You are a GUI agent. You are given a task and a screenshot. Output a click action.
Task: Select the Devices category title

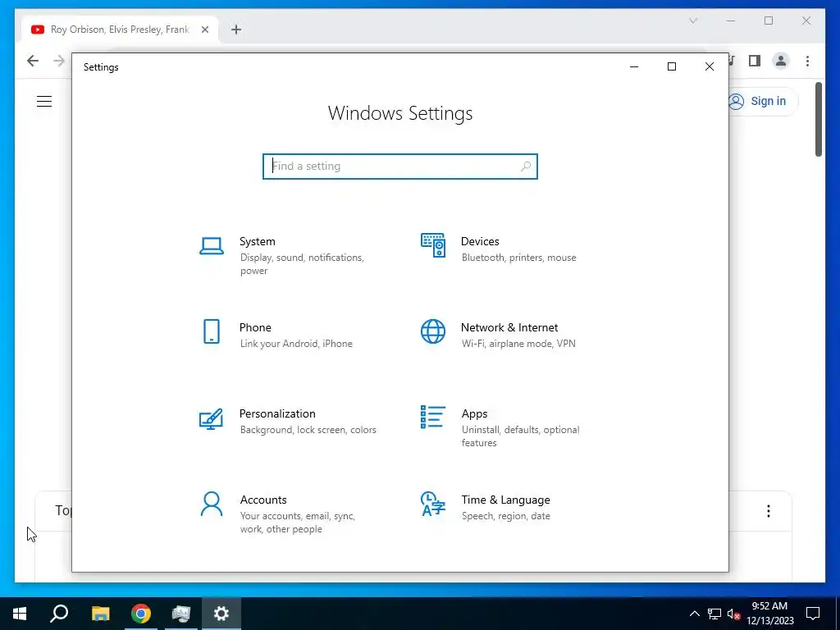(480, 242)
